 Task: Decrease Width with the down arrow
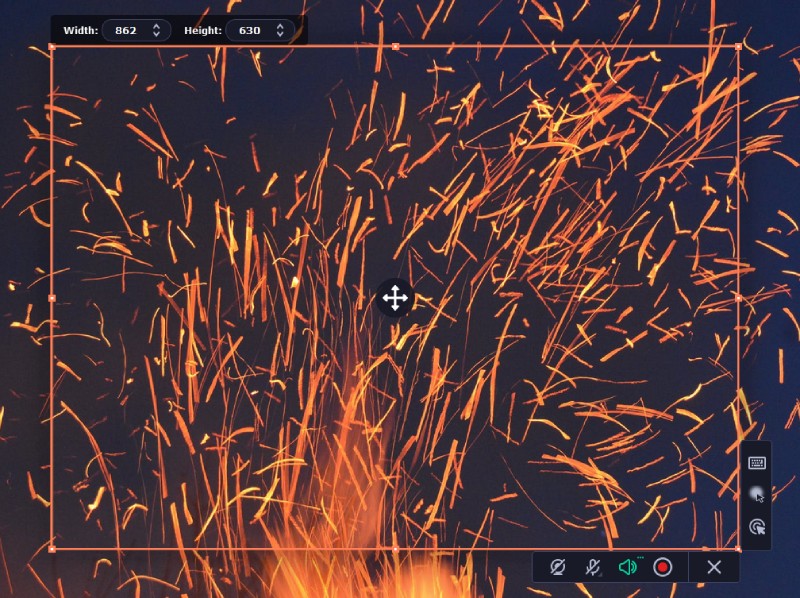tap(157, 35)
